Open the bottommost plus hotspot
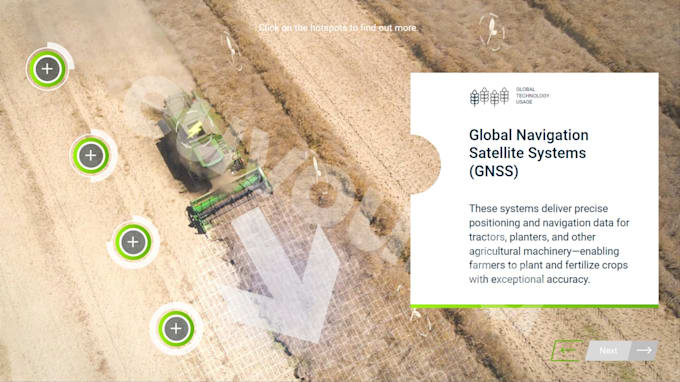The image size is (680, 382). (176, 329)
